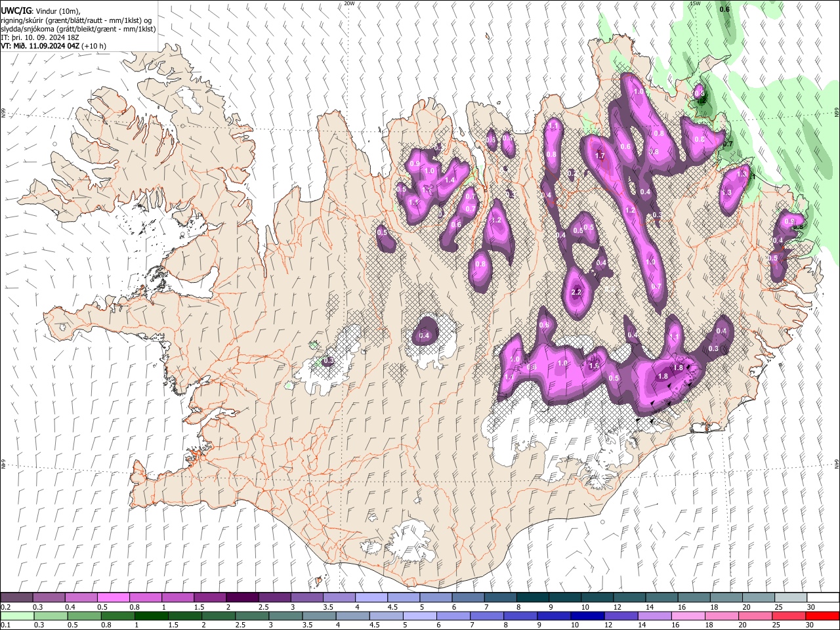
Task: Click the 'UWC/IG: Vindur (10m)' title text
Action: pyautogui.click(x=41, y=11)
